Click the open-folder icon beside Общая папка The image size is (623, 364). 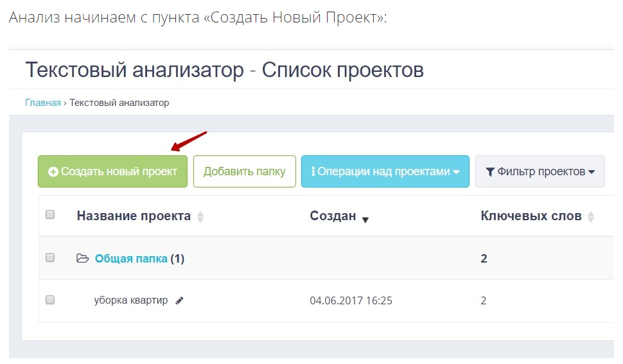point(83,259)
